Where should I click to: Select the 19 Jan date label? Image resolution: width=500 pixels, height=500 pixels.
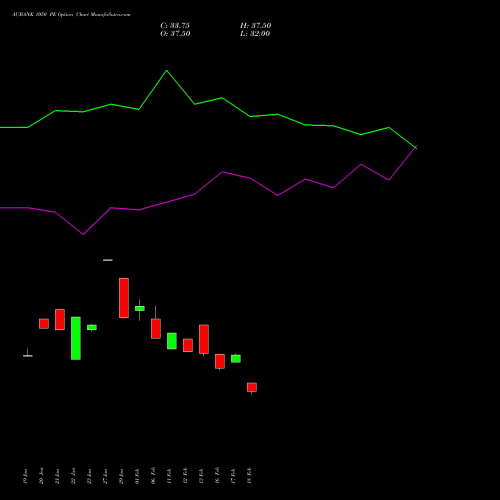(25, 476)
